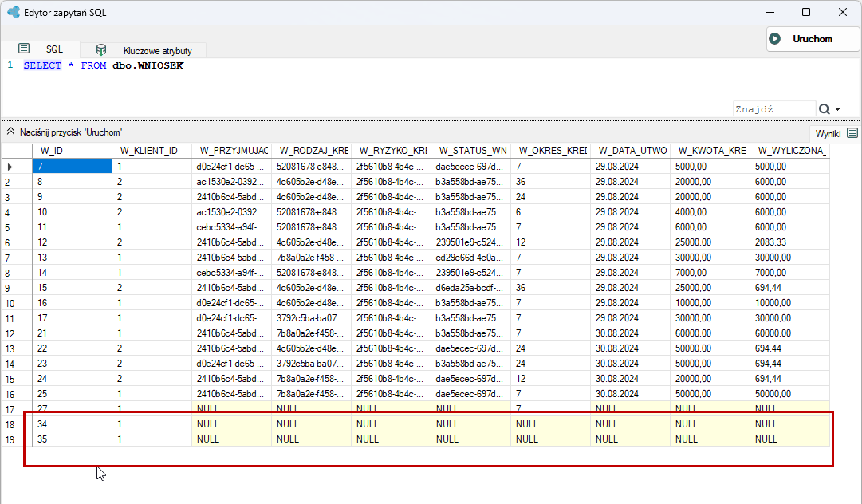Click the Wyniki results list icon
The height and width of the screenshot is (504, 862).
(x=852, y=133)
